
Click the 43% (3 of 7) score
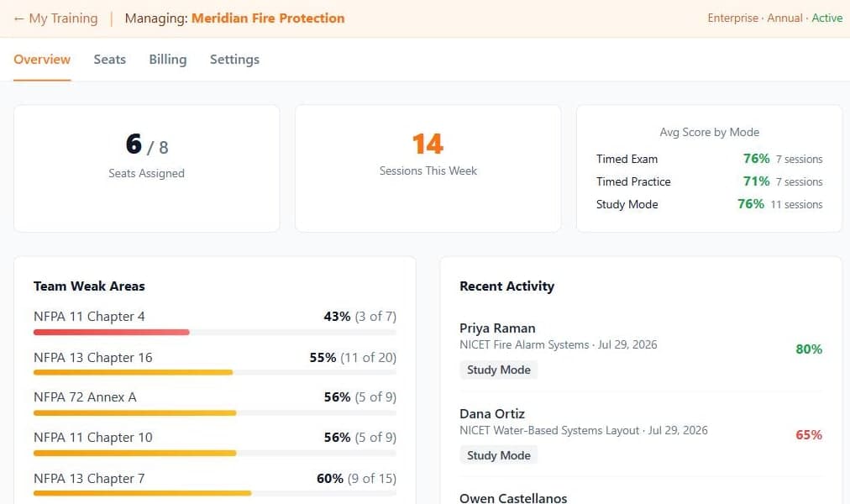pyautogui.click(x=360, y=317)
